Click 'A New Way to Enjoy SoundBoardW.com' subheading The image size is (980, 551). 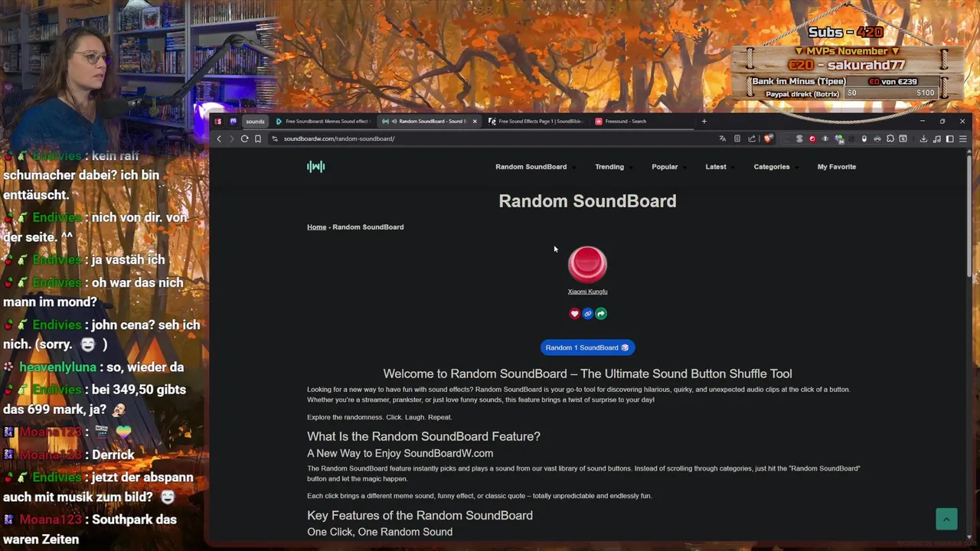pos(400,453)
